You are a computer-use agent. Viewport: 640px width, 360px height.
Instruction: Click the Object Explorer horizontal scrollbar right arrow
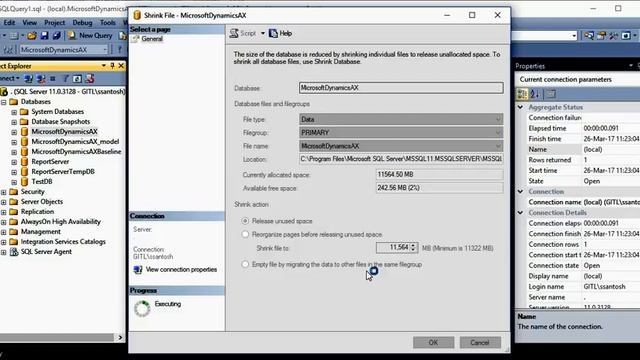120,338
